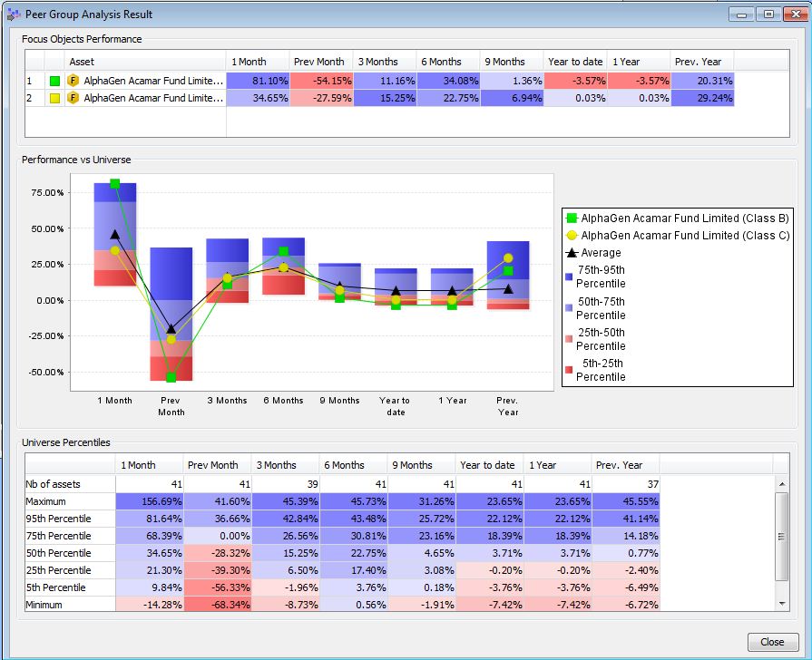Viewport: 812px width, 660px height.
Task: Click the 156.69% Maximum cell
Action: point(149,501)
